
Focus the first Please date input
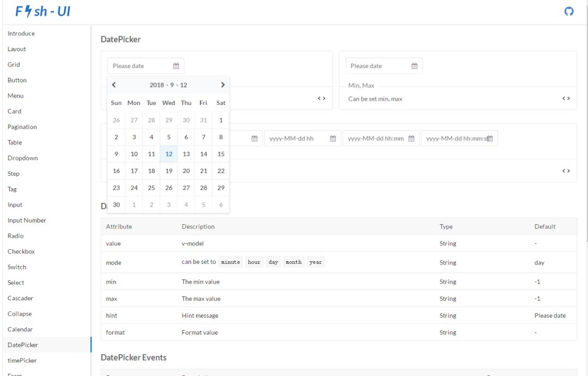click(145, 66)
